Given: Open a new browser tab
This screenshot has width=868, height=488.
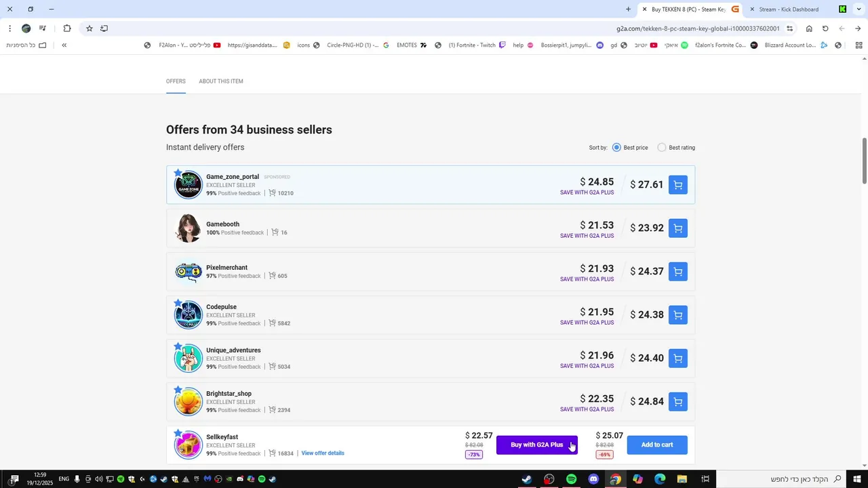Looking at the screenshot, I should (628, 9).
